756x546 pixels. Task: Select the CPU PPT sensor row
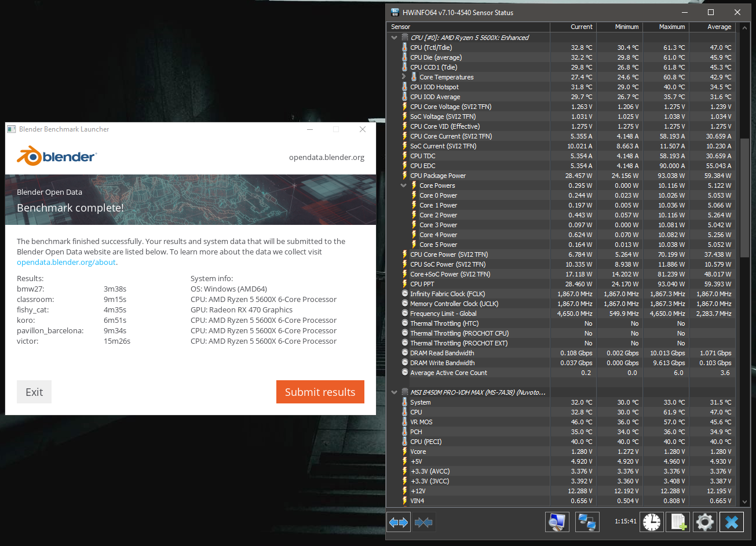tap(561, 284)
